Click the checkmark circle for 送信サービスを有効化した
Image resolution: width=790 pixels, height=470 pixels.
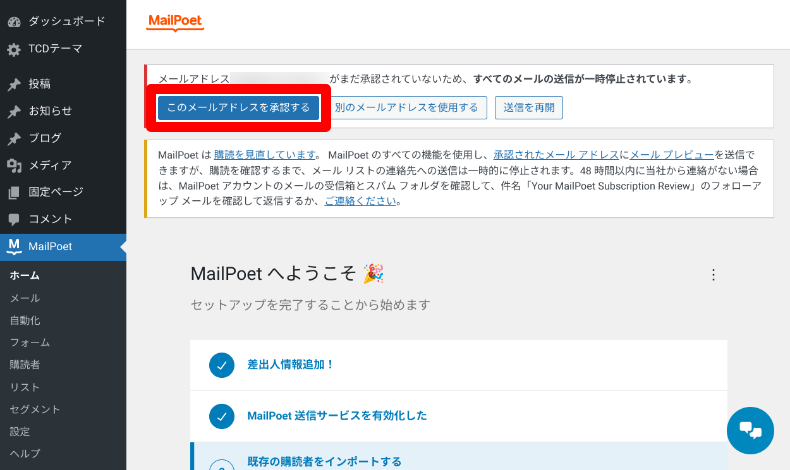coord(222,416)
